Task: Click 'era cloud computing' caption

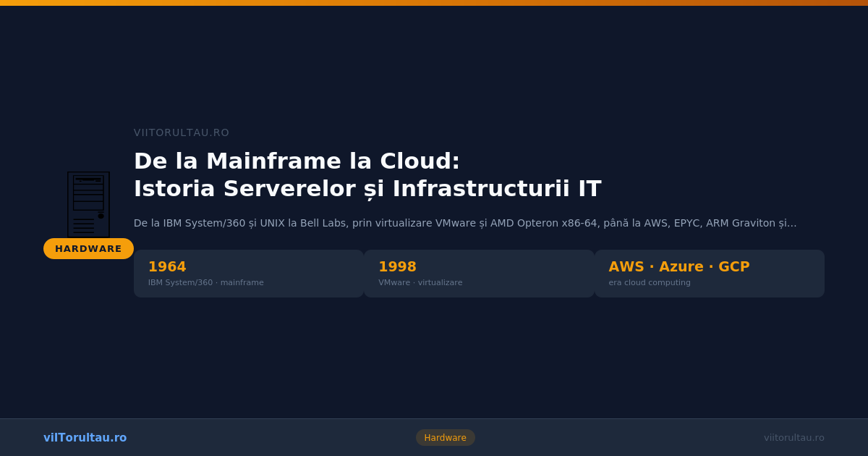Action: (x=650, y=283)
